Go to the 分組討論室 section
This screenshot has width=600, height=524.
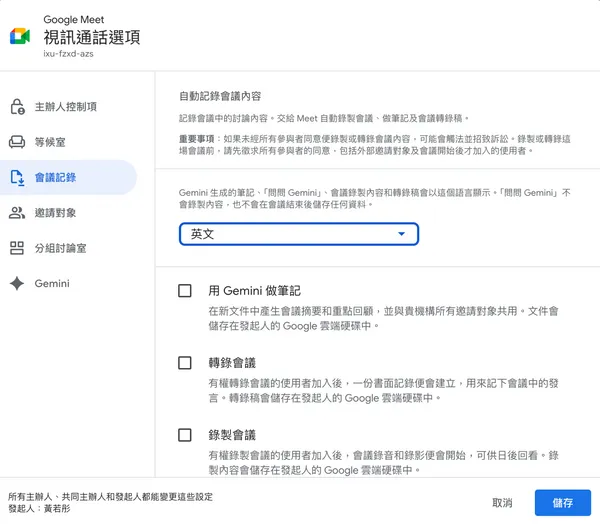pos(68,248)
